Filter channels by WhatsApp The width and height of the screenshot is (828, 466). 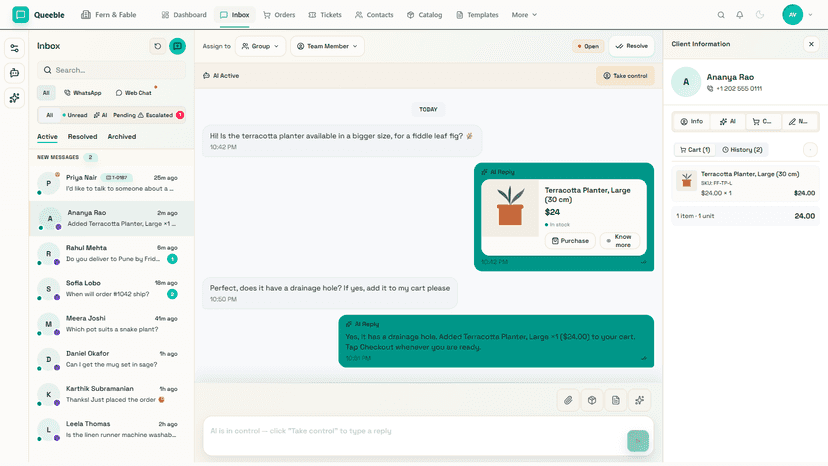(82, 92)
